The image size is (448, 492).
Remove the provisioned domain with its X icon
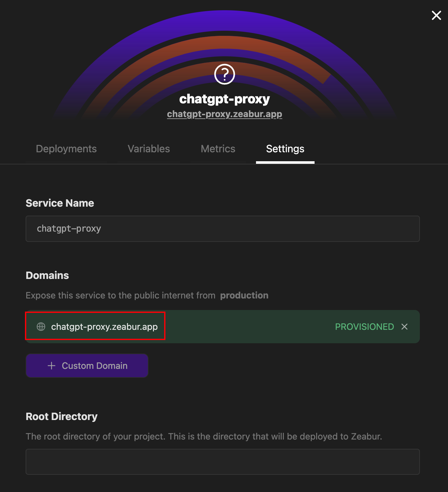pyautogui.click(x=404, y=327)
